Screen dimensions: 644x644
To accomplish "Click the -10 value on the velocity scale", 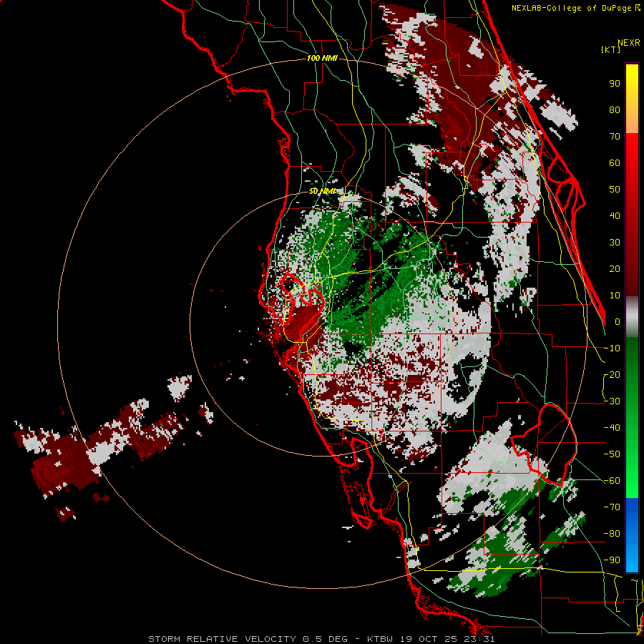I will (x=612, y=348).
